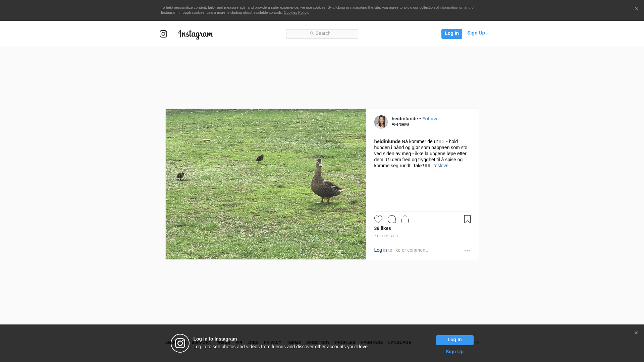Save post with bookmark icon
This screenshot has width=644, height=362.
(x=467, y=219)
